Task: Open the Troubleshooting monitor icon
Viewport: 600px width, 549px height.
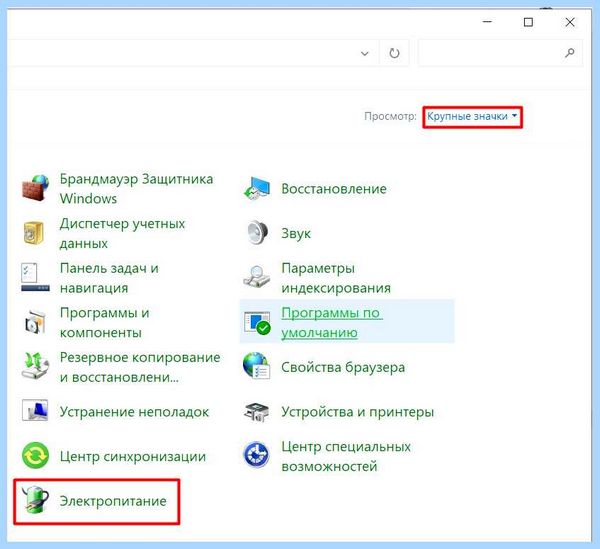Action: [35, 411]
